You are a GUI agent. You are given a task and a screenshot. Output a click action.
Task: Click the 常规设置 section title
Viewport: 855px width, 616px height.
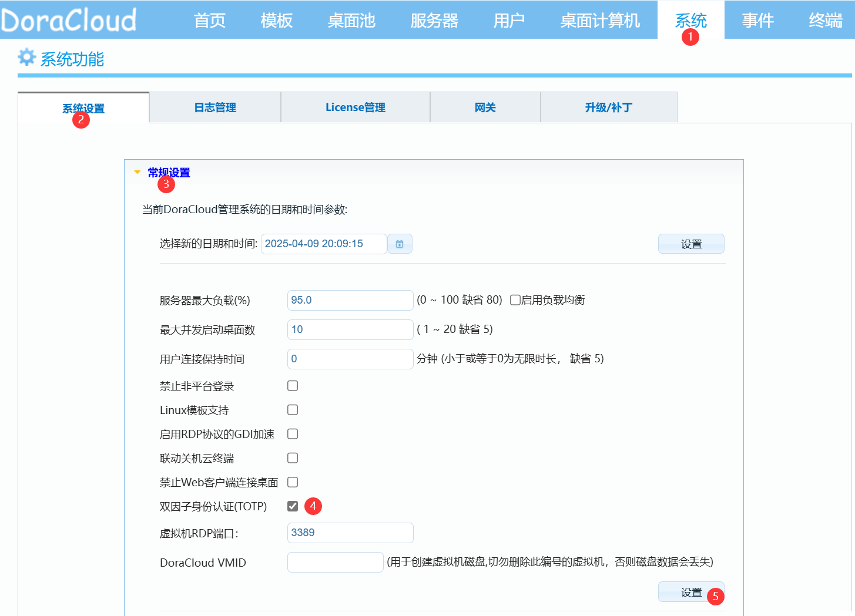click(x=169, y=173)
